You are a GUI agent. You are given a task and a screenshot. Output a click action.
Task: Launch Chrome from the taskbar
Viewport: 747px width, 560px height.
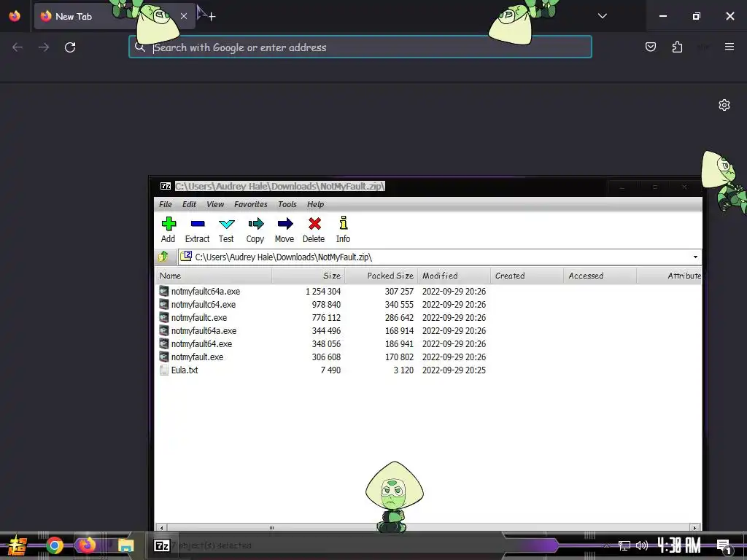coord(54,545)
